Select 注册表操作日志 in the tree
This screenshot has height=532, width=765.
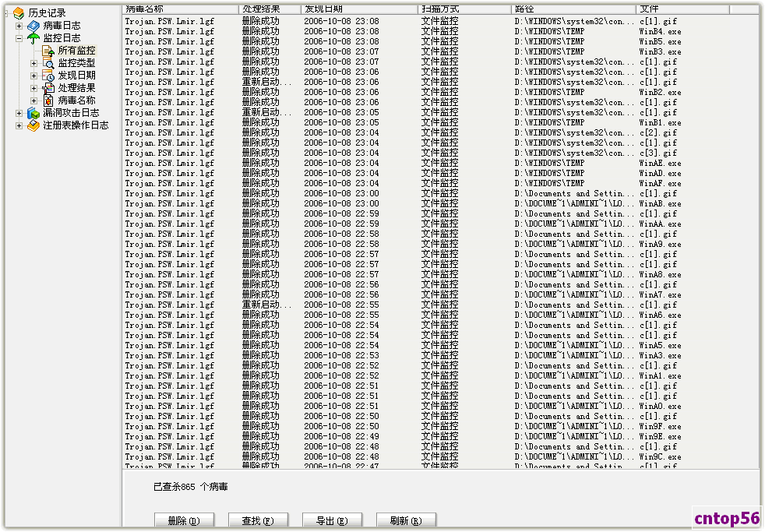coord(76,126)
